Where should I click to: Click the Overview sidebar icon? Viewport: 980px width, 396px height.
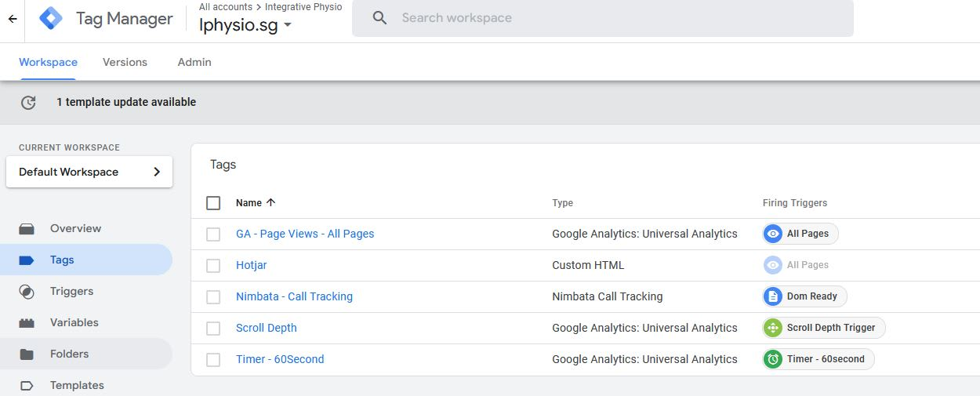pos(27,229)
